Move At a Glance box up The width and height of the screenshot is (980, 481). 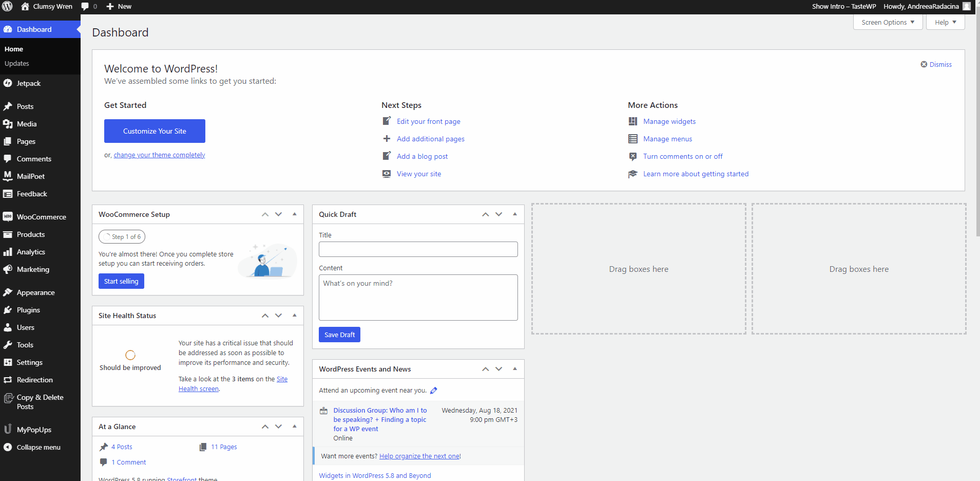(x=265, y=427)
